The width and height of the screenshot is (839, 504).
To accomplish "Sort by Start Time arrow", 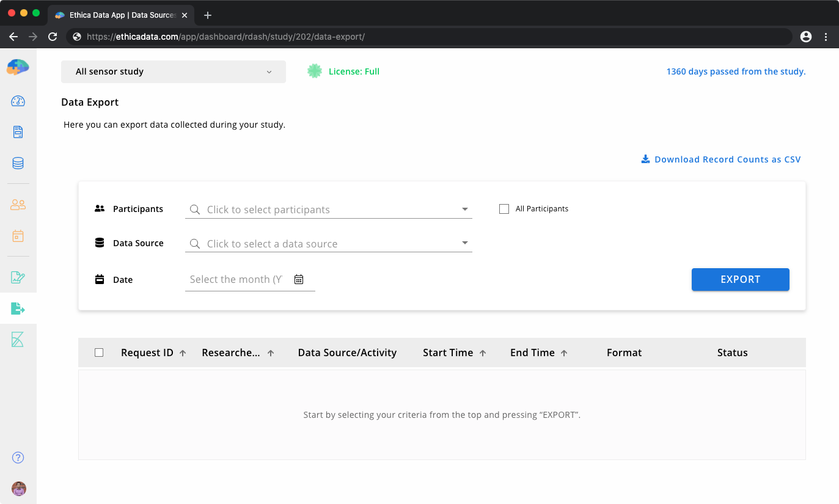I will click(x=483, y=353).
